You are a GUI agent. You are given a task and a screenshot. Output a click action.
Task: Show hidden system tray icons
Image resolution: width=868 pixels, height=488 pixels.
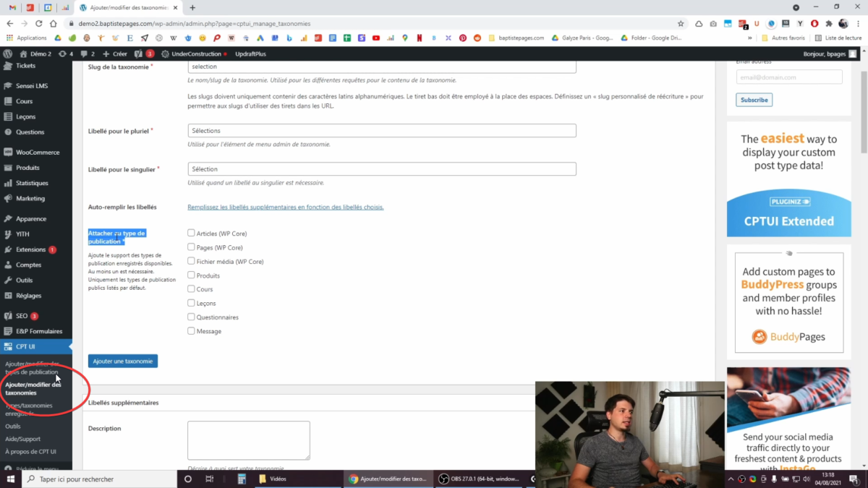point(731,479)
